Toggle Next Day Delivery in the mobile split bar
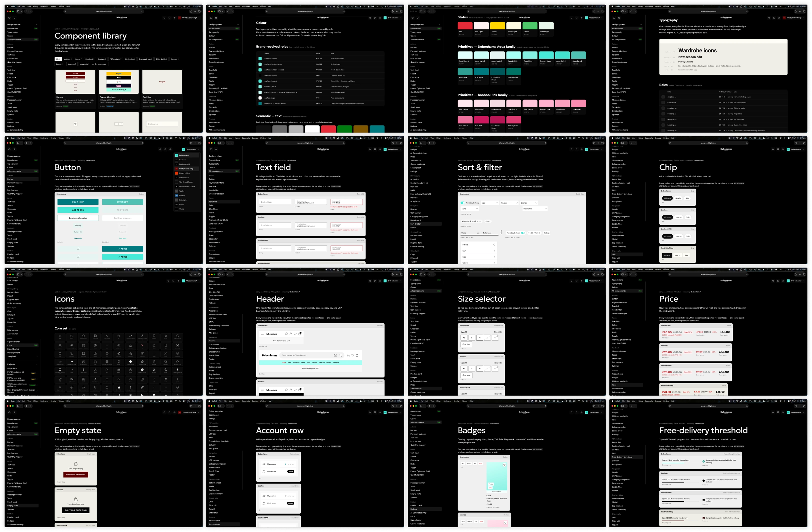812x532 pixels. click(523, 233)
